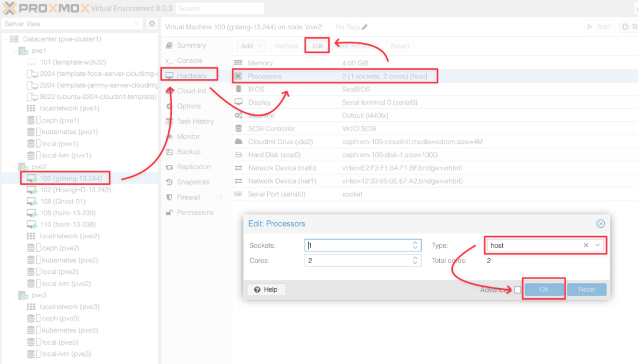Clear the processor Type field
The image size is (638, 364).
[x=586, y=245]
